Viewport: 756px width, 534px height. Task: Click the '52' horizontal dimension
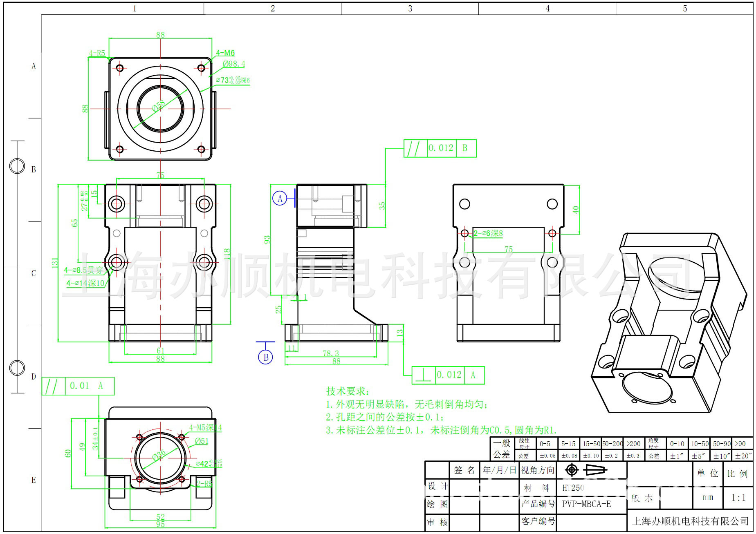point(160,517)
